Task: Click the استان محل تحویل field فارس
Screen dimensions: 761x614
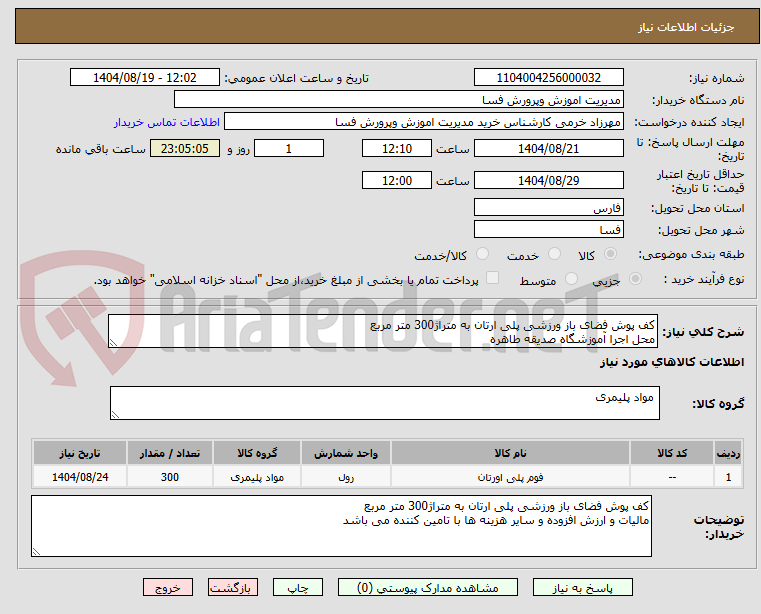Action: click(548, 207)
